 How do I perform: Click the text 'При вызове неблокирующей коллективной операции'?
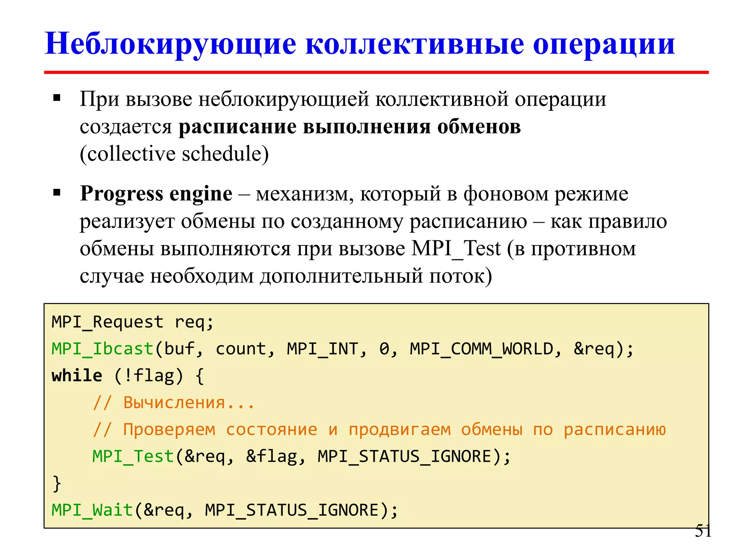point(343,99)
